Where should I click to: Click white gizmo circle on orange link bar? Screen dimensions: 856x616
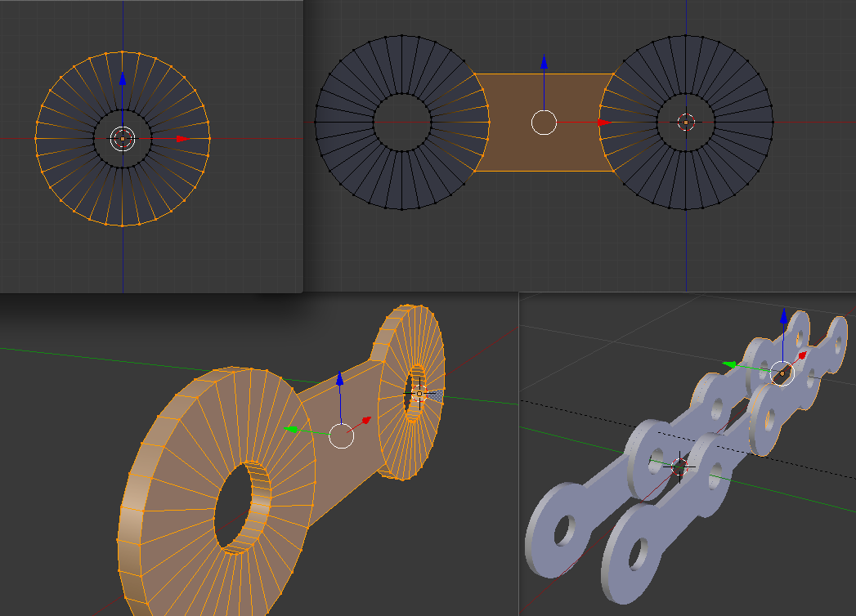(x=341, y=436)
